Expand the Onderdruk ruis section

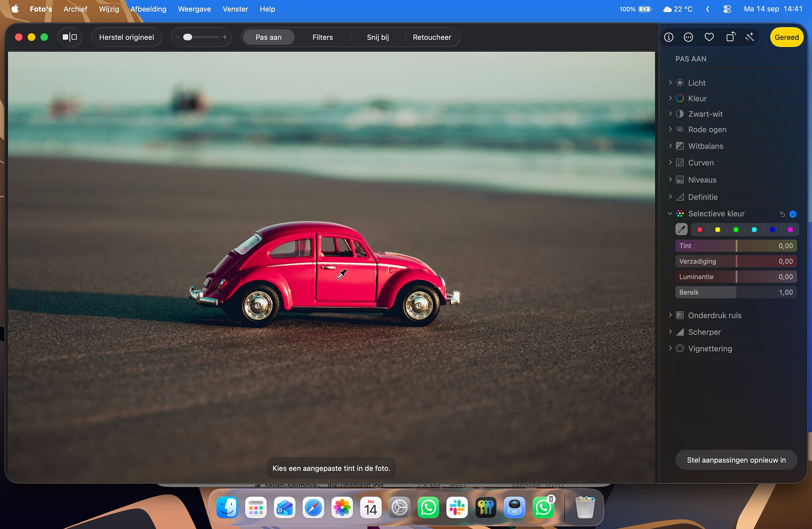670,315
